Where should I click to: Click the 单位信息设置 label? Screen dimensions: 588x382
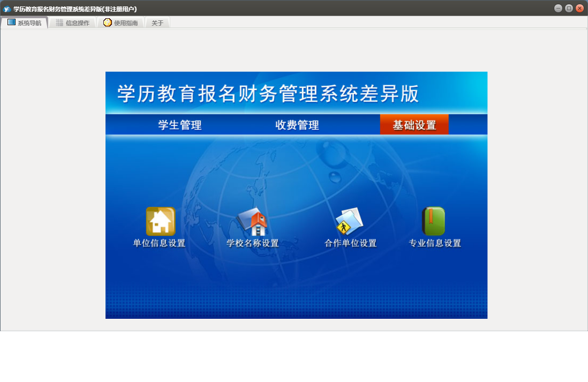(x=160, y=243)
